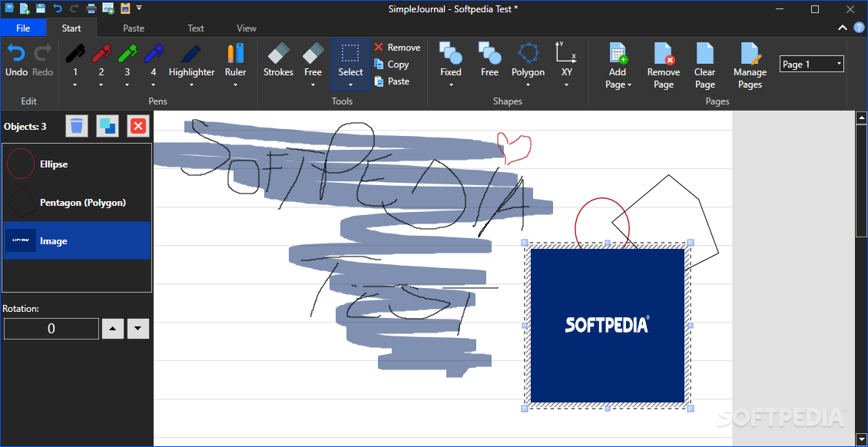The image size is (868, 447).
Task: Click the overlapping squares icon in Objects panel
Action: click(108, 126)
